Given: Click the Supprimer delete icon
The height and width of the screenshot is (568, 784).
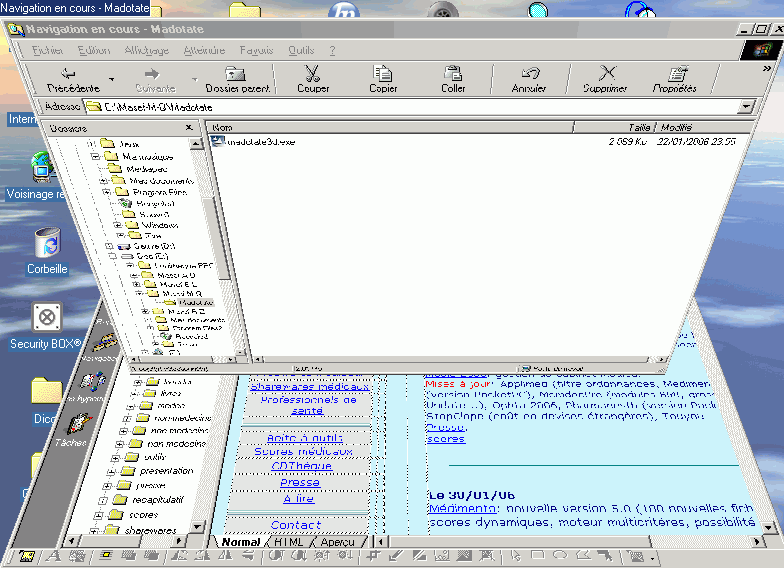Looking at the screenshot, I should coord(607,73).
